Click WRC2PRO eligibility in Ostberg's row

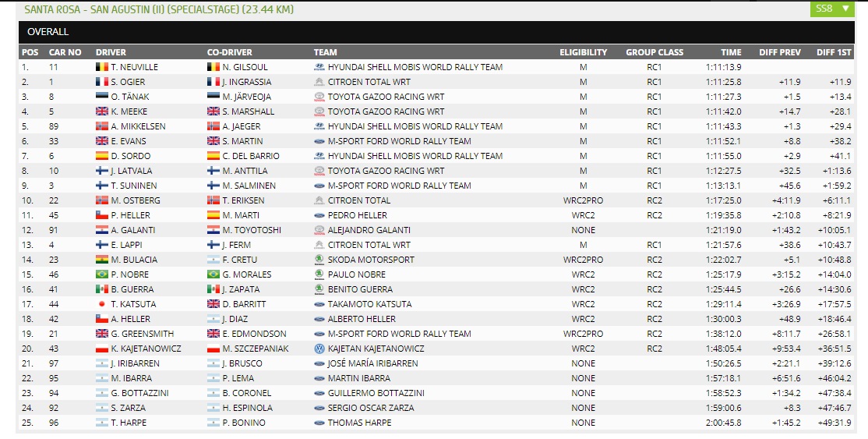[583, 200]
